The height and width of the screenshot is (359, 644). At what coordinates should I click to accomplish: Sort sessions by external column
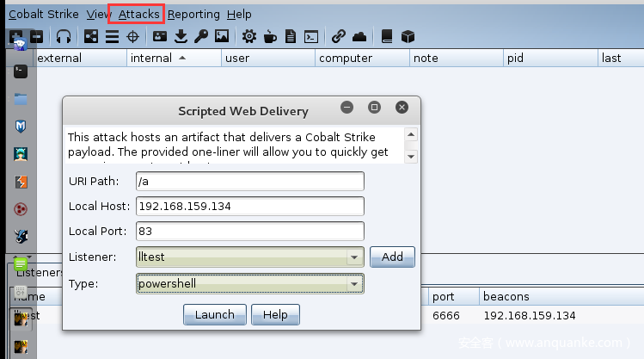tap(82, 58)
